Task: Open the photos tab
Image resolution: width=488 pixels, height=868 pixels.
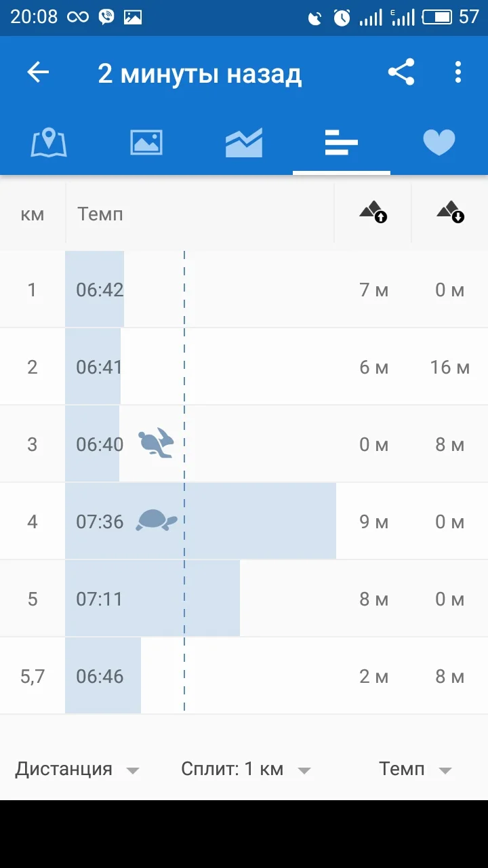Action: [146, 143]
